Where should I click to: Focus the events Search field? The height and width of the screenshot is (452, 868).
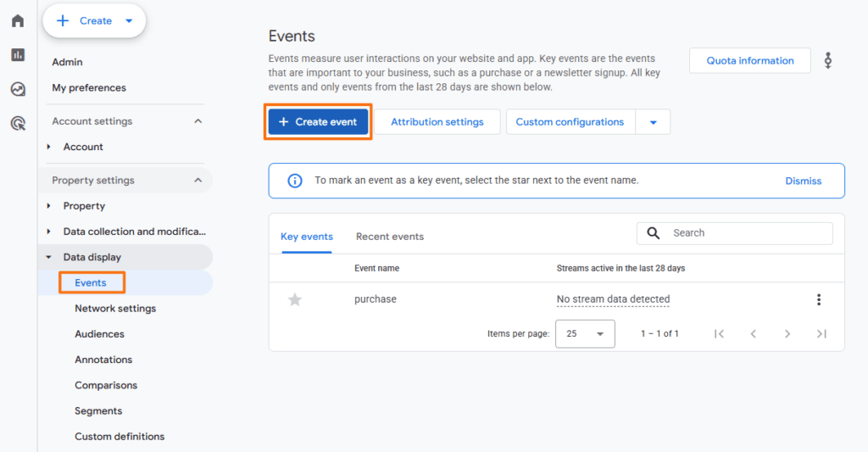coord(735,233)
